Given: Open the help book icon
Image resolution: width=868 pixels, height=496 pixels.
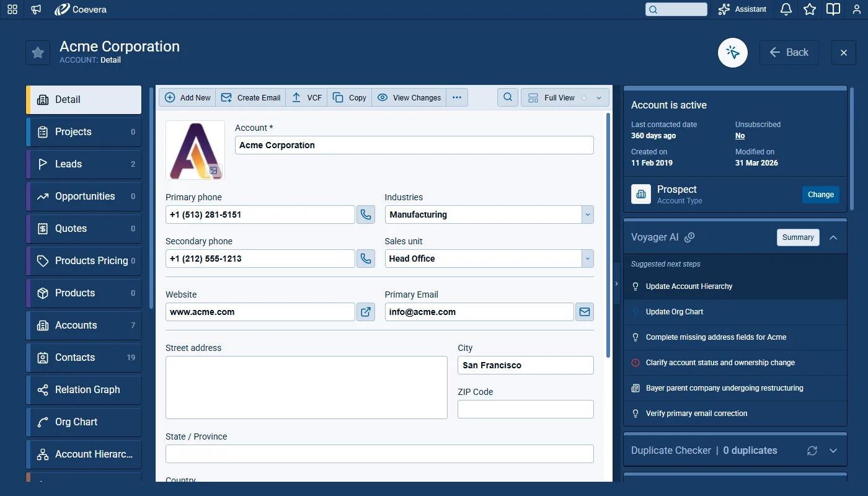Looking at the screenshot, I should tap(833, 9).
